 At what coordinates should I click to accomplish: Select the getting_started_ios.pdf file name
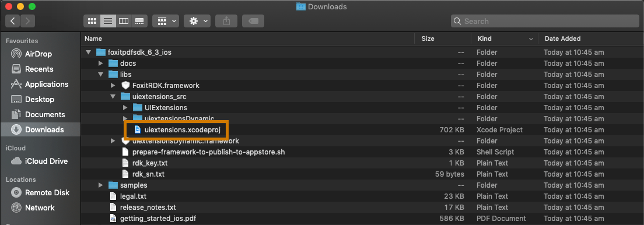[157, 219]
